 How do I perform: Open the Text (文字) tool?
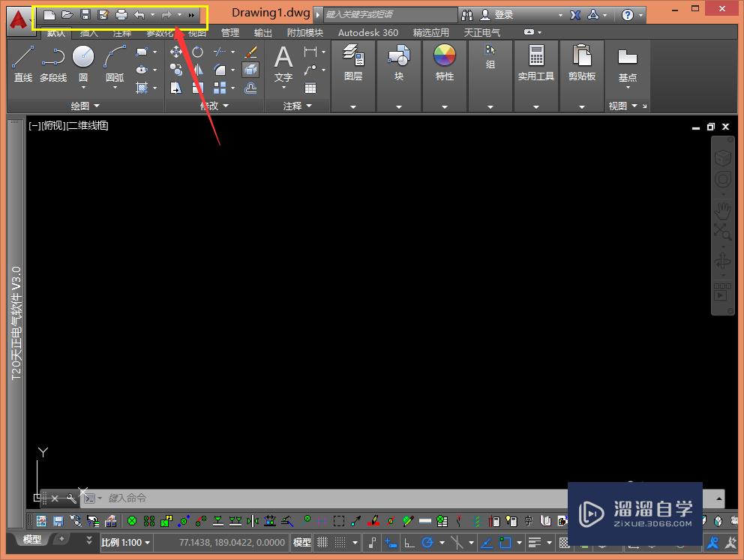point(283,64)
